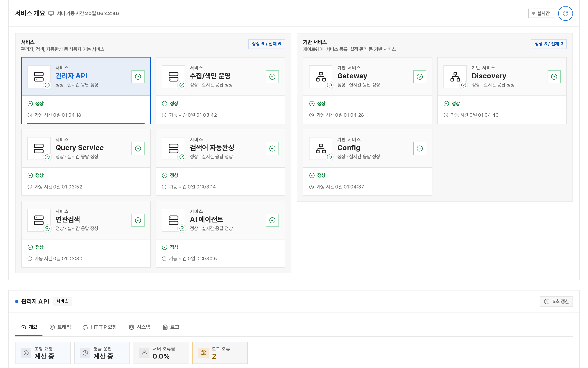The image size is (588, 368).
Task: Select the AI 에이전트 card title
Action: pyautogui.click(x=207, y=219)
